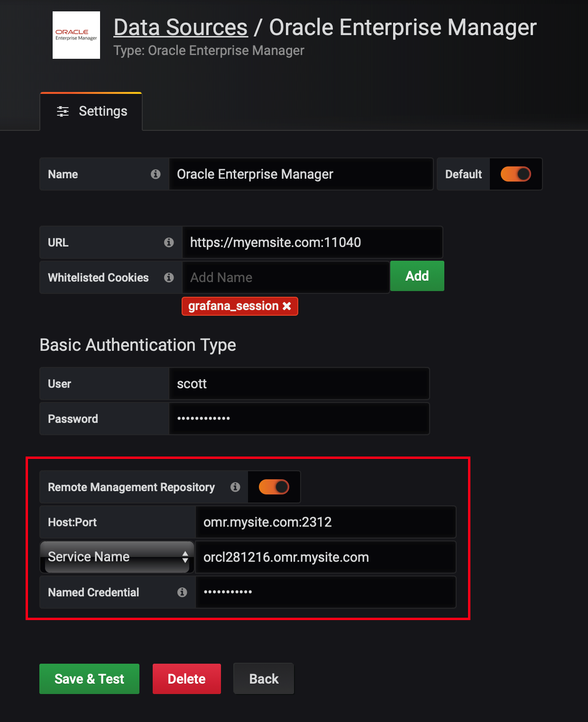588x722 pixels.
Task: Click the URL info icon
Action: tap(169, 242)
